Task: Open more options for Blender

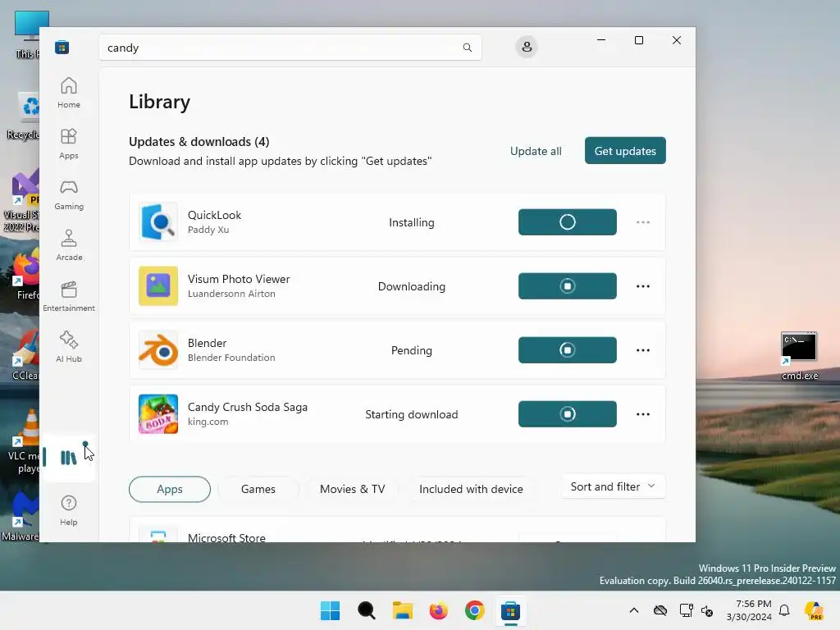Action: click(643, 349)
